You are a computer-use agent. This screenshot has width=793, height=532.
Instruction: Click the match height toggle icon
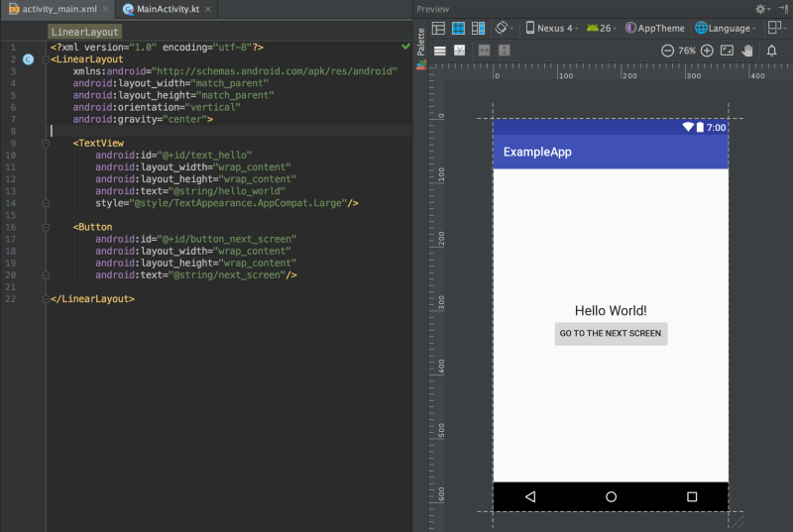pos(505,51)
